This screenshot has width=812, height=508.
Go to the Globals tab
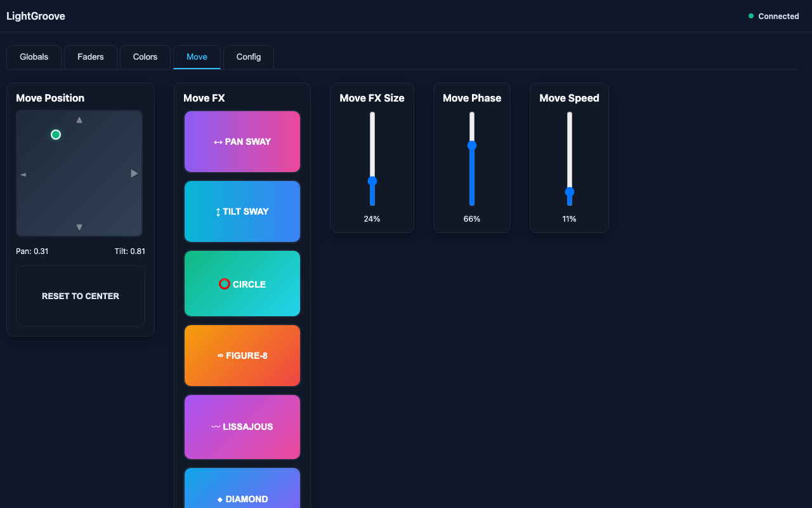pos(33,57)
